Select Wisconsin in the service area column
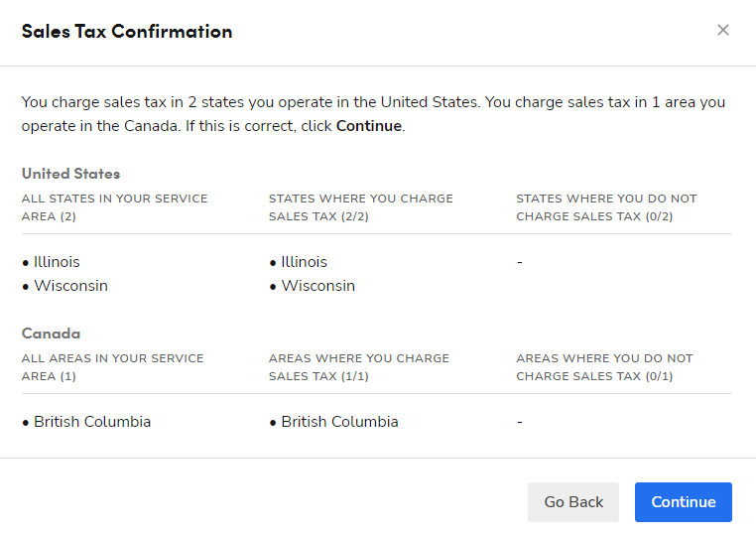The image size is (756, 536). (70, 286)
